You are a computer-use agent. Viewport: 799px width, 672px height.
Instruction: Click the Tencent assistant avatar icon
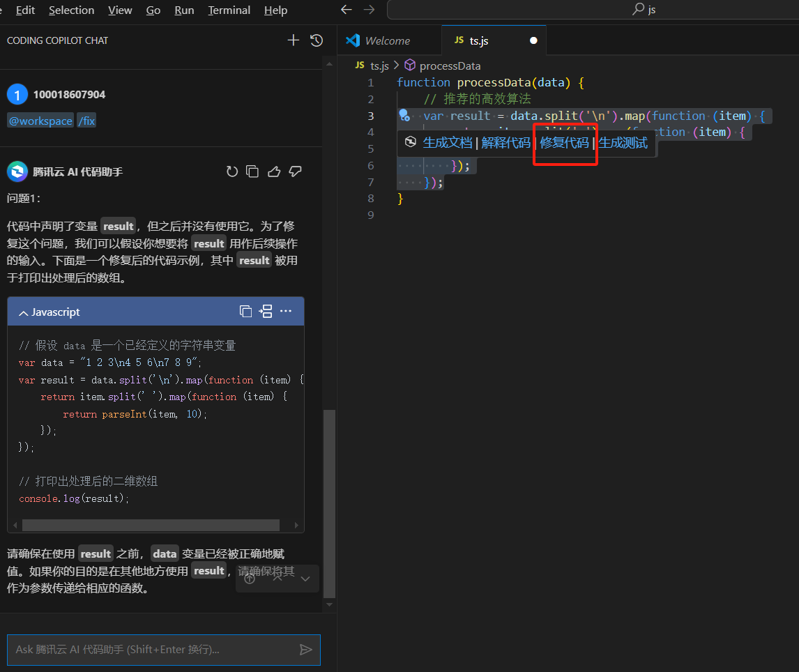point(17,171)
